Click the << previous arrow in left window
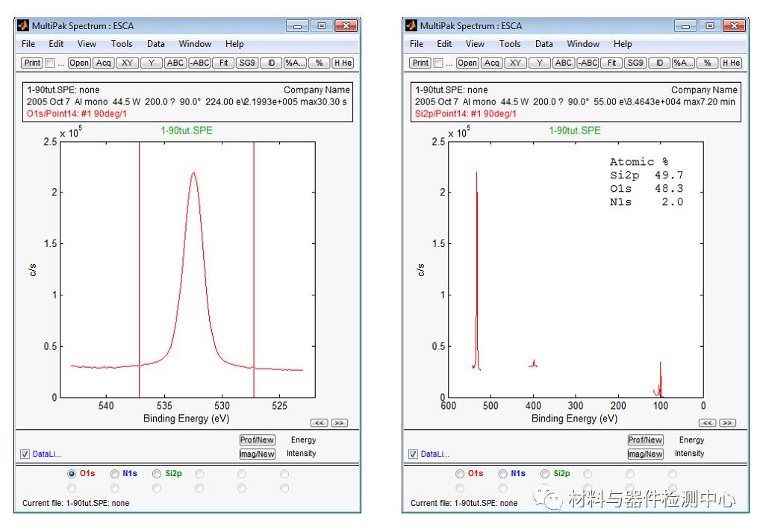The height and width of the screenshot is (532, 760). [x=320, y=423]
